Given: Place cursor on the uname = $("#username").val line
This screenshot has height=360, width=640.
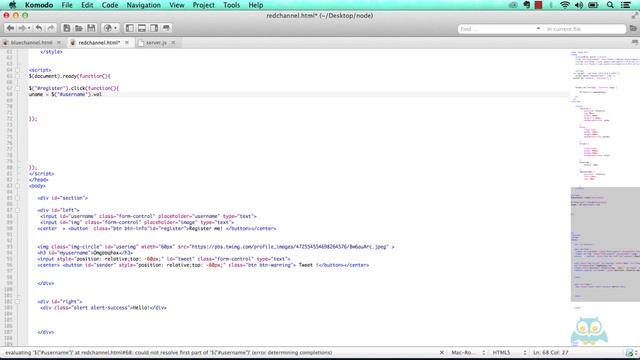Looking at the screenshot, I should 65,94.
